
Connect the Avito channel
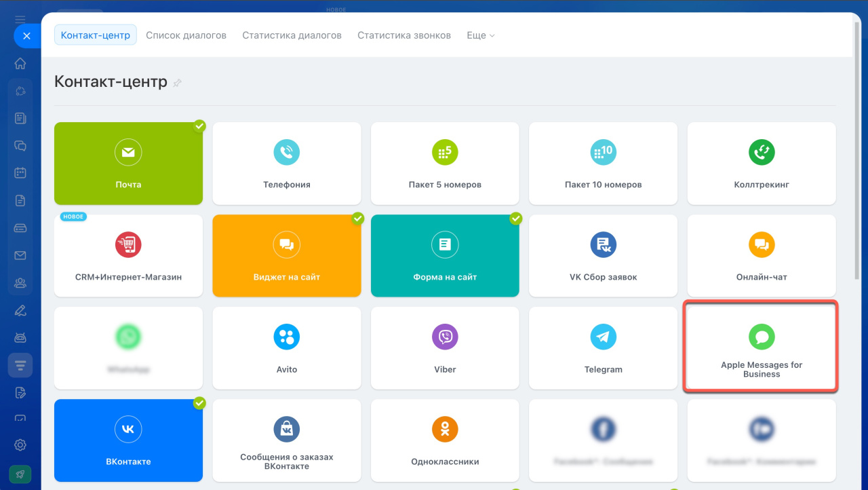pyautogui.click(x=287, y=348)
